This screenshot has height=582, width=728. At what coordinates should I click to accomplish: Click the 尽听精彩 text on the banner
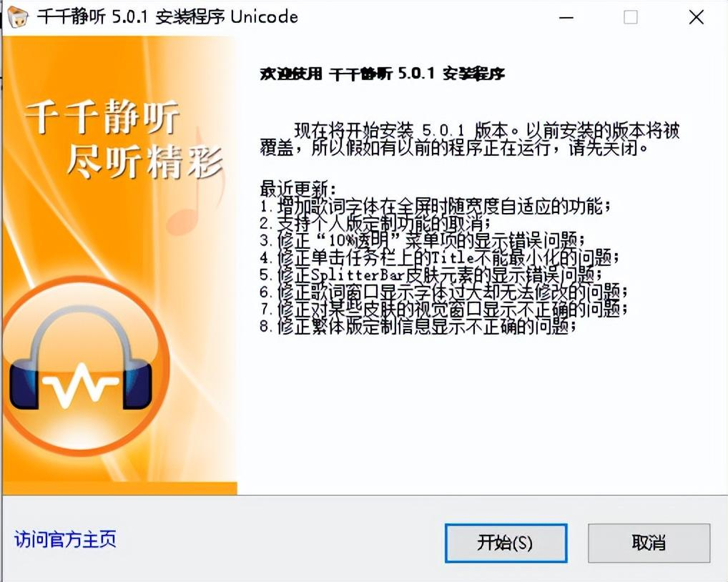point(145,161)
